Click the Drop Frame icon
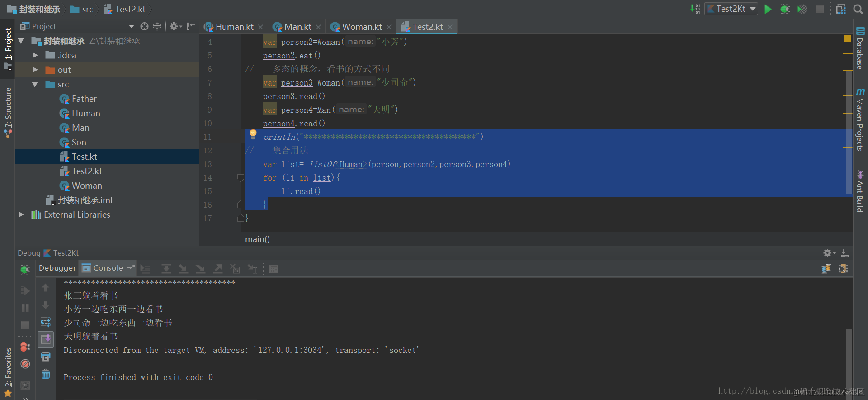868x400 pixels. tap(235, 269)
